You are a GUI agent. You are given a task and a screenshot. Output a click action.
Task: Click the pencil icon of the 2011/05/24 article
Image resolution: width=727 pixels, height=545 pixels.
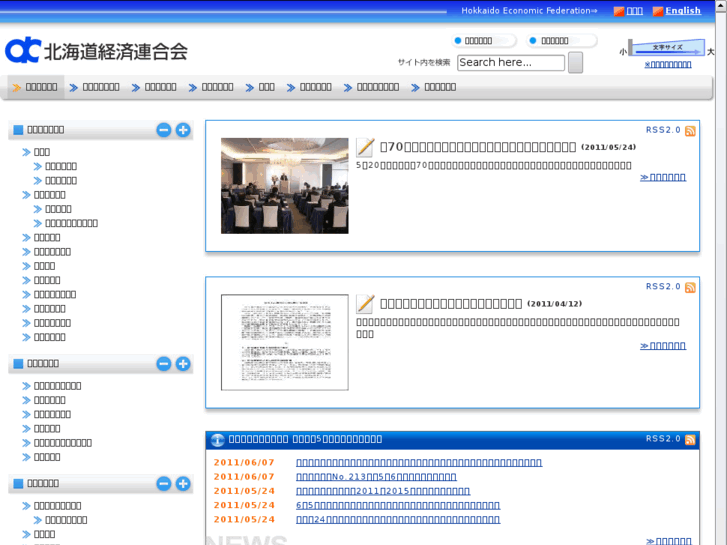[x=365, y=147]
